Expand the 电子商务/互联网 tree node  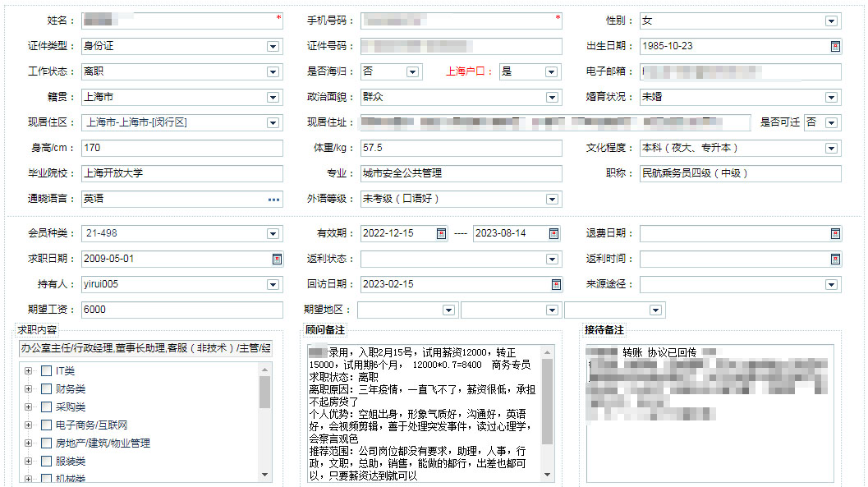click(28, 425)
